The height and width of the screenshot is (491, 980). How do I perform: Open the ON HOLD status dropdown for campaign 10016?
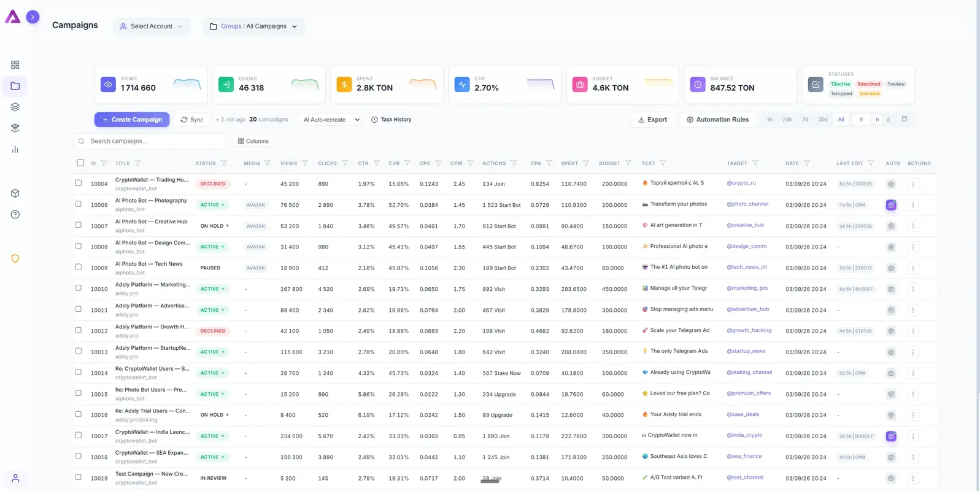point(214,415)
